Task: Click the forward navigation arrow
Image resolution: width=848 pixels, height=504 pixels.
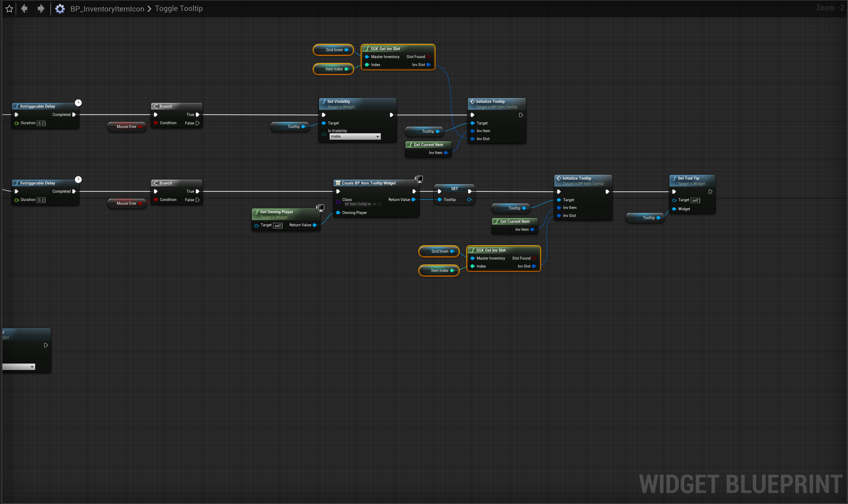Action: (x=41, y=9)
